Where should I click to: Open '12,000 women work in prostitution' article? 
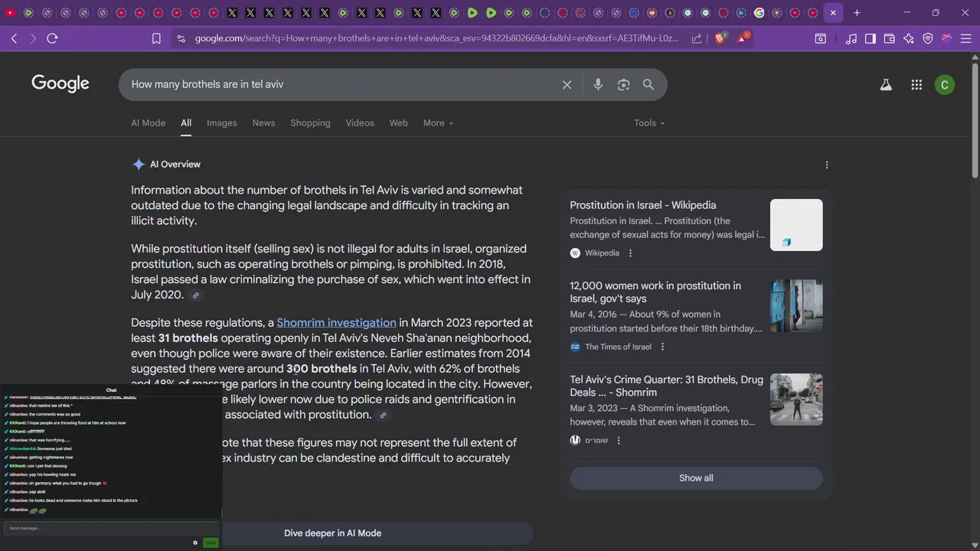[x=655, y=292]
